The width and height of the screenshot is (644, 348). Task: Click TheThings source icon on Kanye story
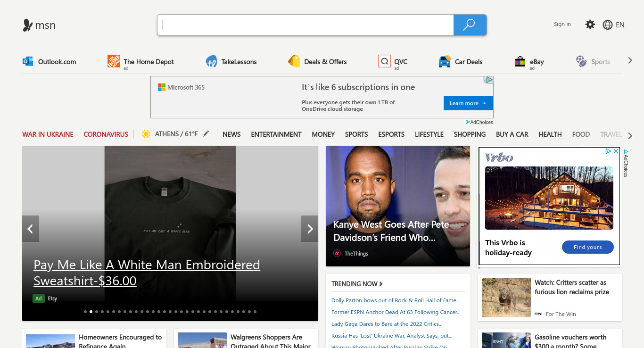337,253
